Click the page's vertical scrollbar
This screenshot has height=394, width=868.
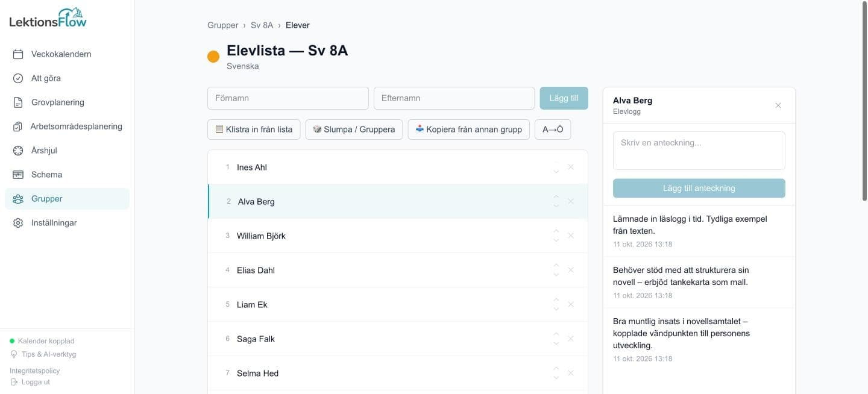865,102
